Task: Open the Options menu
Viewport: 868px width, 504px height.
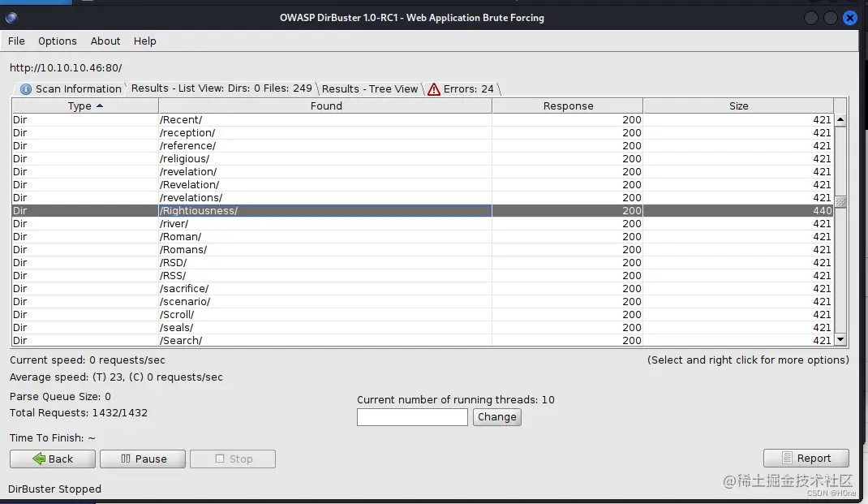Action: click(x=57, y=41)
